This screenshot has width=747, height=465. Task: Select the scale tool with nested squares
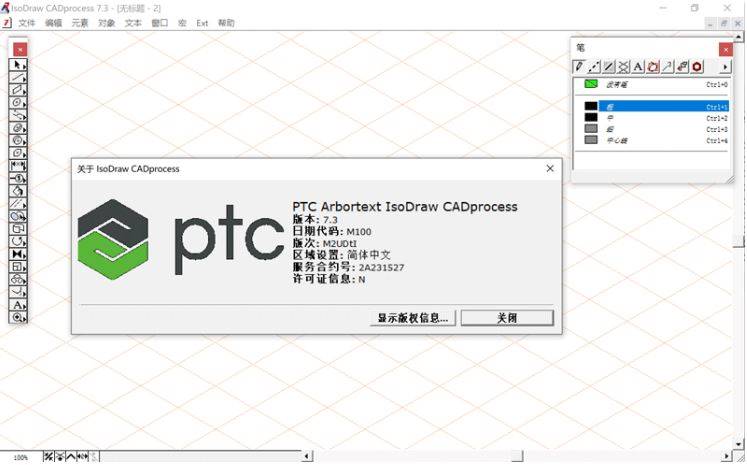coord(18,267)
